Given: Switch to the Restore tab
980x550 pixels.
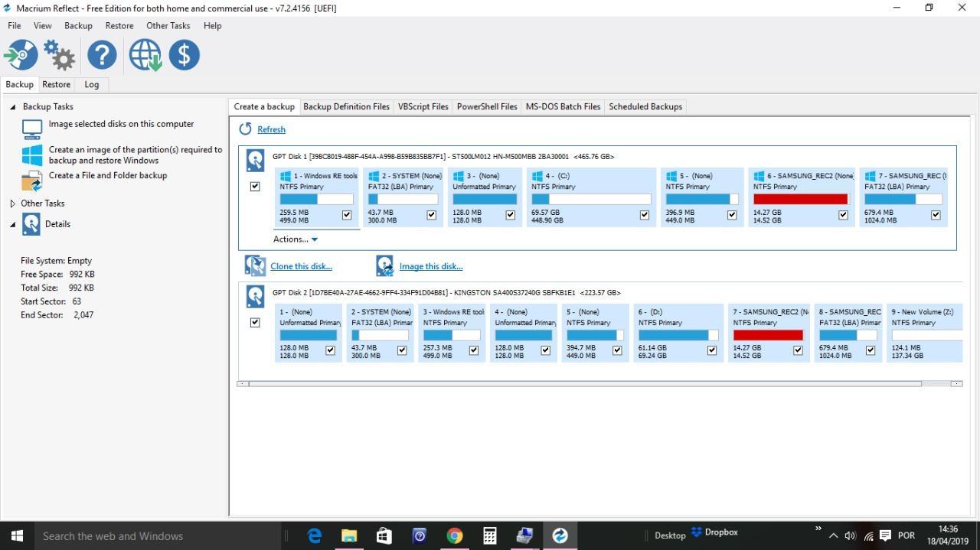Looking at the screenshot, I should [56, 84].
